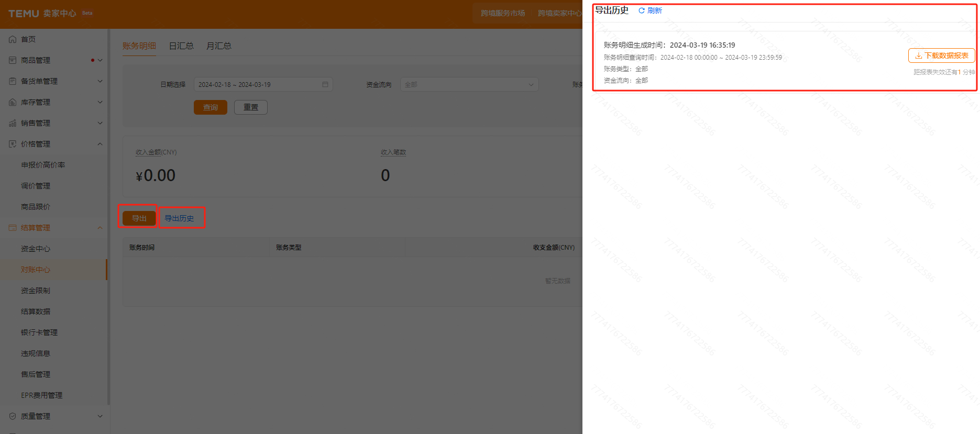Expand the 库存管理 menu chevron
Viewport: 980px width, 434px height.
100,102
